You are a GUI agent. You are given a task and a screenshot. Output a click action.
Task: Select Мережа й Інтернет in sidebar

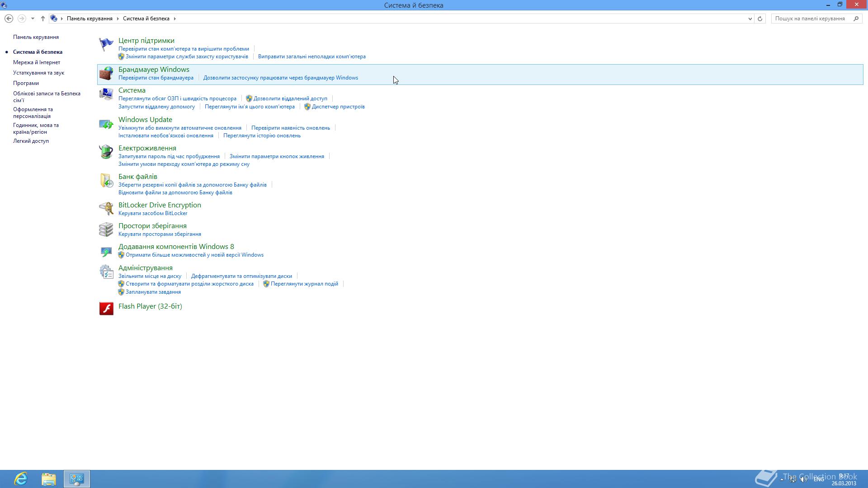pos(37,62)
